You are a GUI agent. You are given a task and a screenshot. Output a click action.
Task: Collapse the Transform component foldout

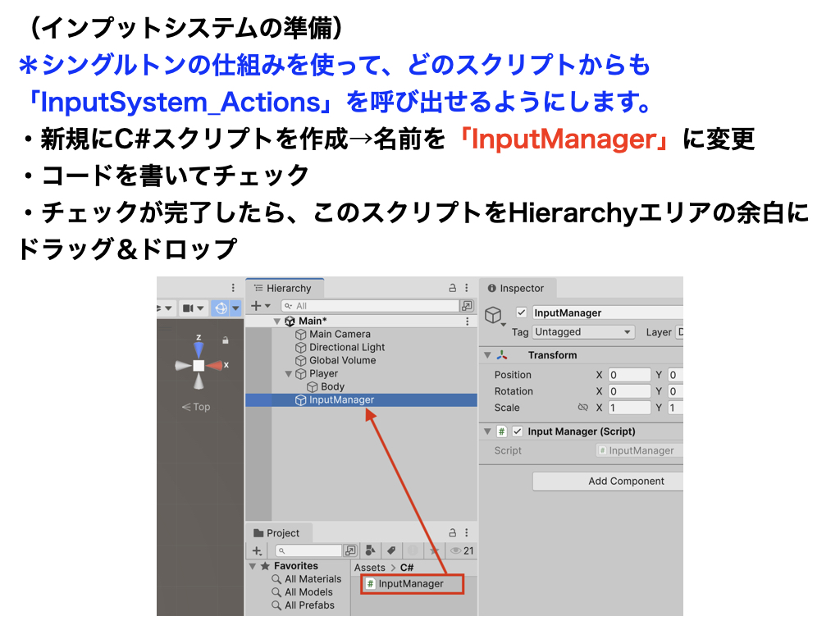coord(487,355)
